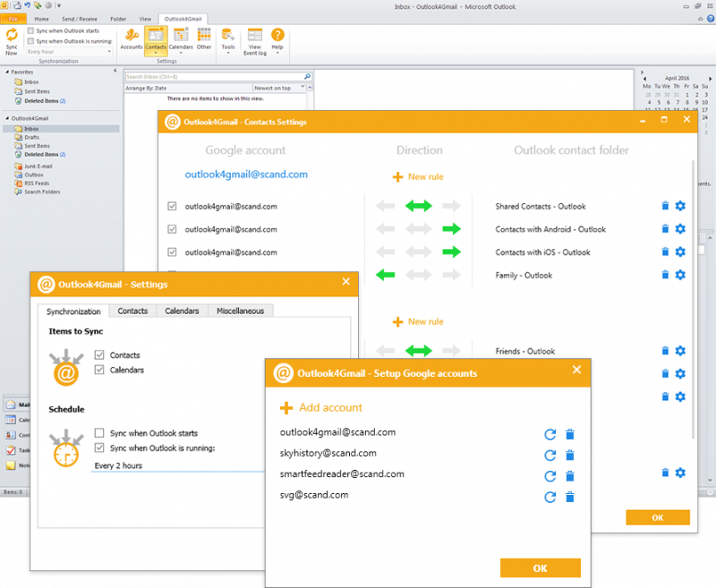
Task: Collapse the Favorites folder group
Action: click(x=7, y=72)
